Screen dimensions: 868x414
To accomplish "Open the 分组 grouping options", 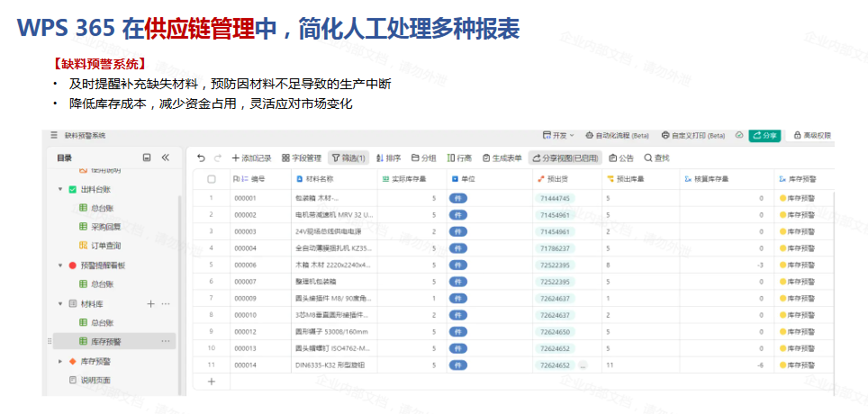I will tap(424, 158).
